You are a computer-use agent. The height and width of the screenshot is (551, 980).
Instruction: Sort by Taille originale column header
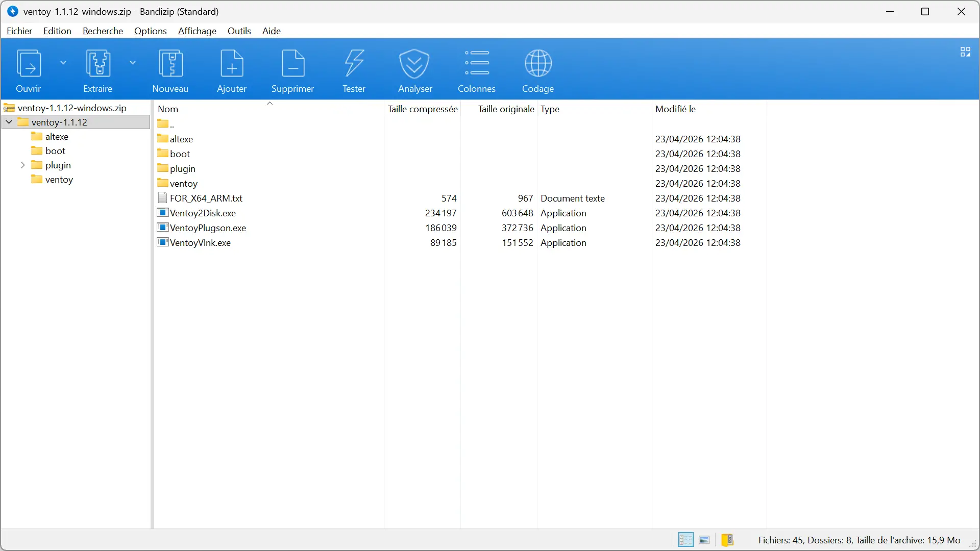point(499,109)
